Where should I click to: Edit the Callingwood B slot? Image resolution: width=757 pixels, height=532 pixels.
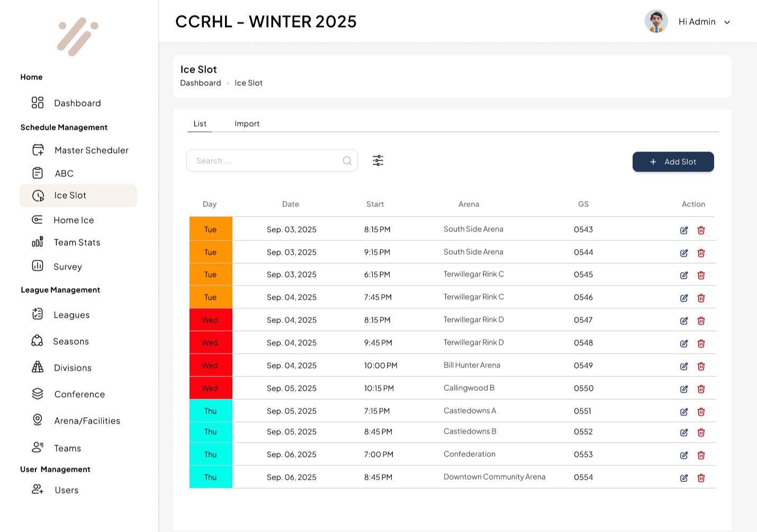684,389
